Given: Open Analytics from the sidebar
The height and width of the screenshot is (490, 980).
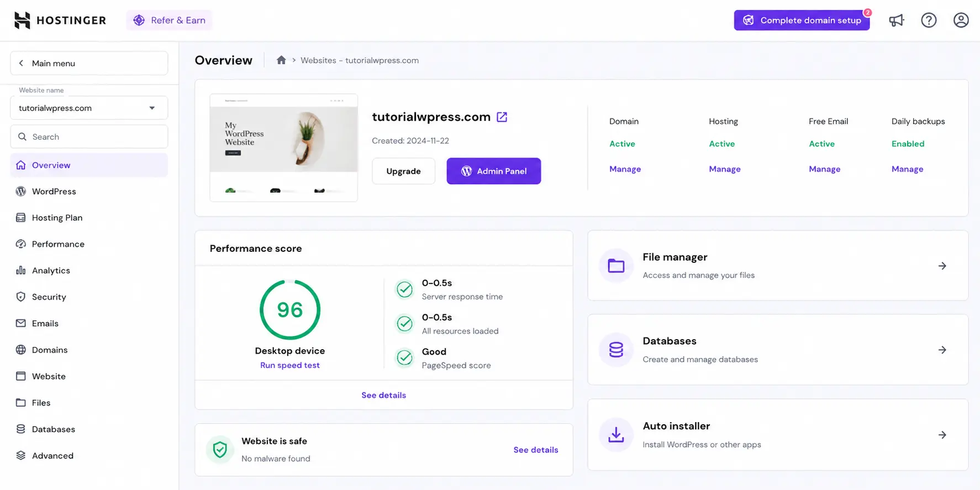Looking at the screenshot, I should tap(89, 271).
